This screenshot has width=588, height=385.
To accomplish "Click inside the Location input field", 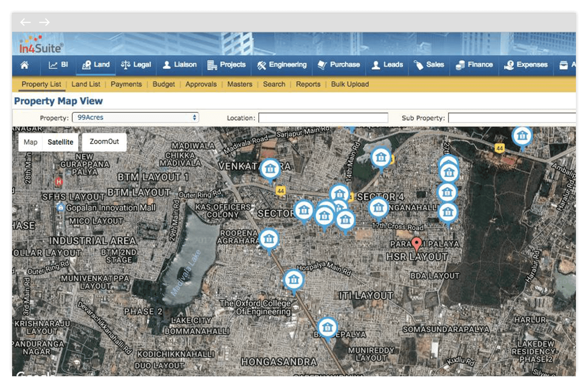I will click(x=323, y=118).
